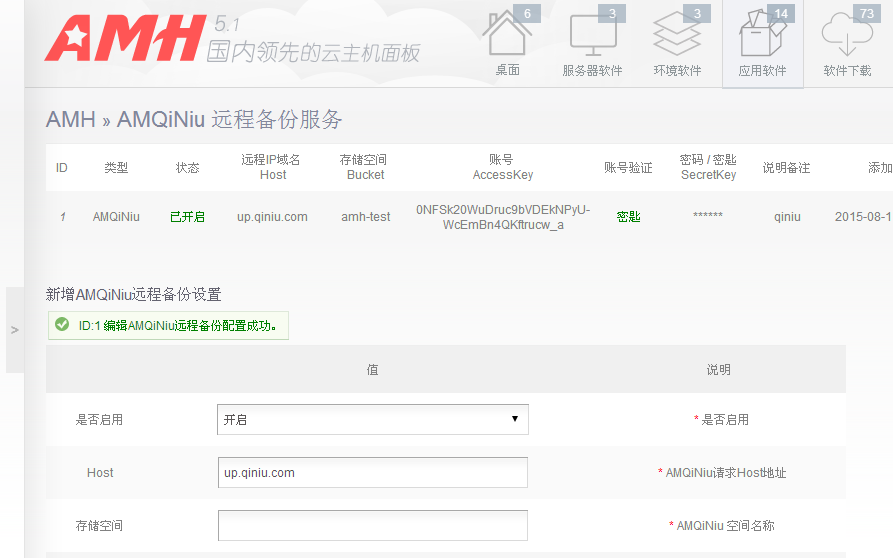
Task: Click the AccessKey value in row 1
Action: (503, 217)
